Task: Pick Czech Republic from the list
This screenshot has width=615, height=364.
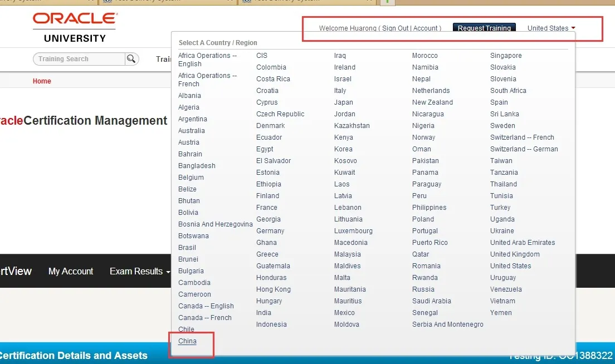Action: pyautogui.click(x=280, y=114)
